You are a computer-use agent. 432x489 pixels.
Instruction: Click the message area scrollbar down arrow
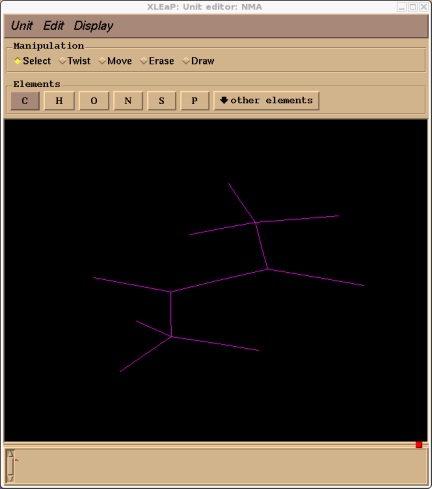(11, 478)
